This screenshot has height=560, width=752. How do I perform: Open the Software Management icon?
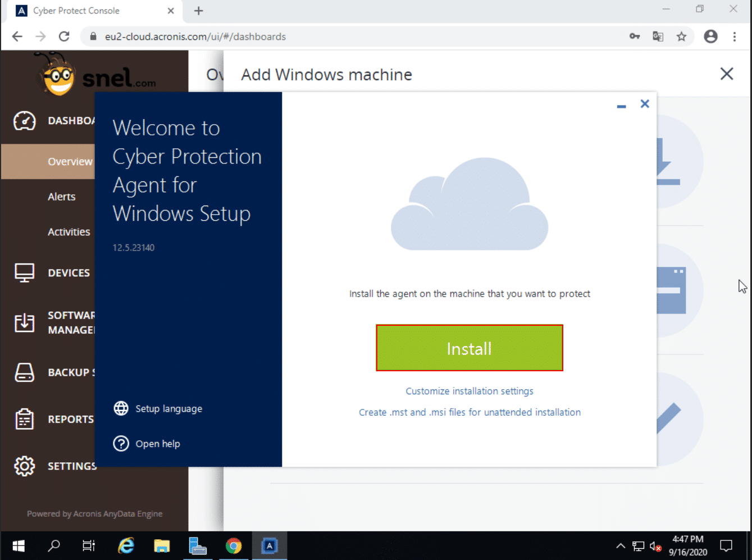[25, 322]
